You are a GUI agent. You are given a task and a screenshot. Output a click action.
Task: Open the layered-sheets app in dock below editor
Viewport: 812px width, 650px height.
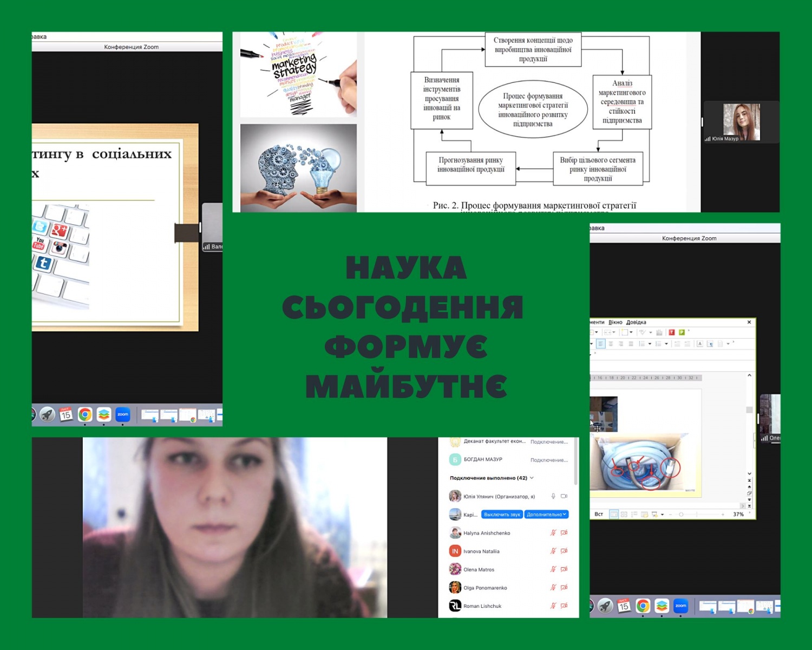click(662, 606)
